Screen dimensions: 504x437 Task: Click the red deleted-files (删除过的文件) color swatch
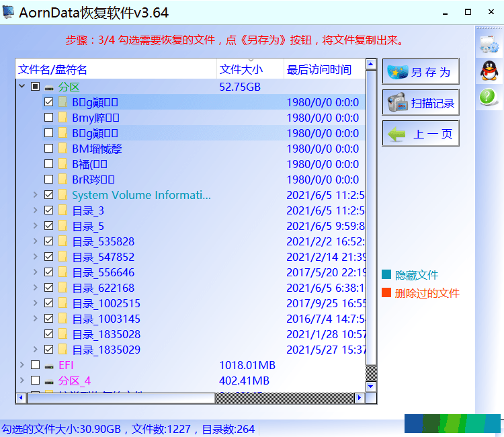click(386, 292)
